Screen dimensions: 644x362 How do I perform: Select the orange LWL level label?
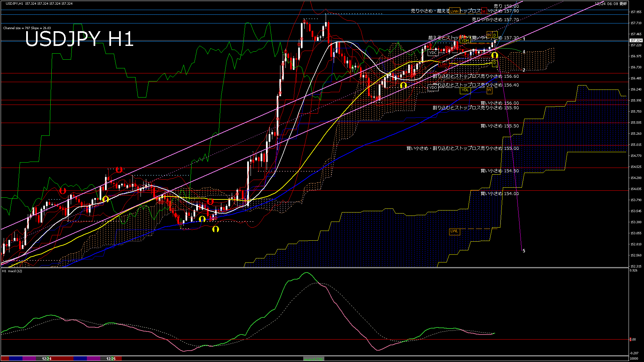(454, 231)
